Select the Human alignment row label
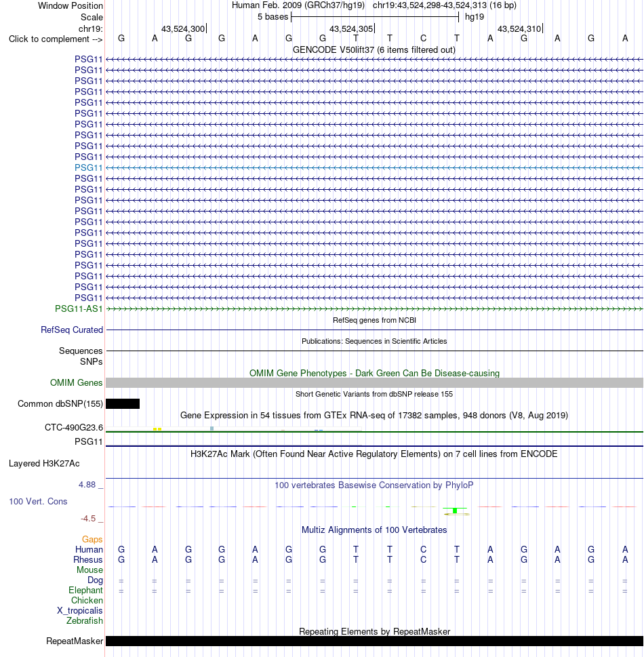The height and width of the screenshot is (657, 644). pos(89,549)
